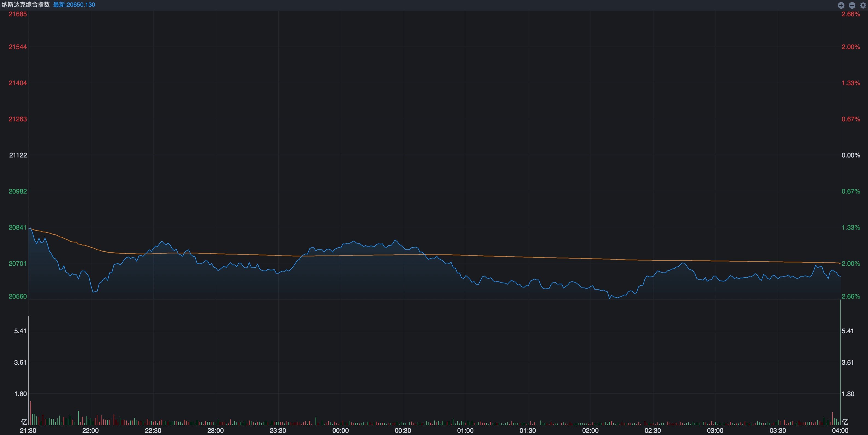Click the 20841 price axis label

(x=18, y=227)
